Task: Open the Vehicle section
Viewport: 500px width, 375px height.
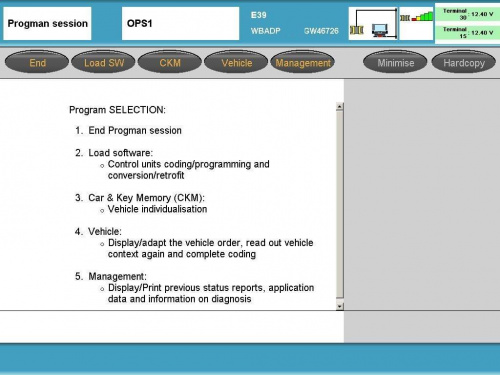Action: point(236,62)
